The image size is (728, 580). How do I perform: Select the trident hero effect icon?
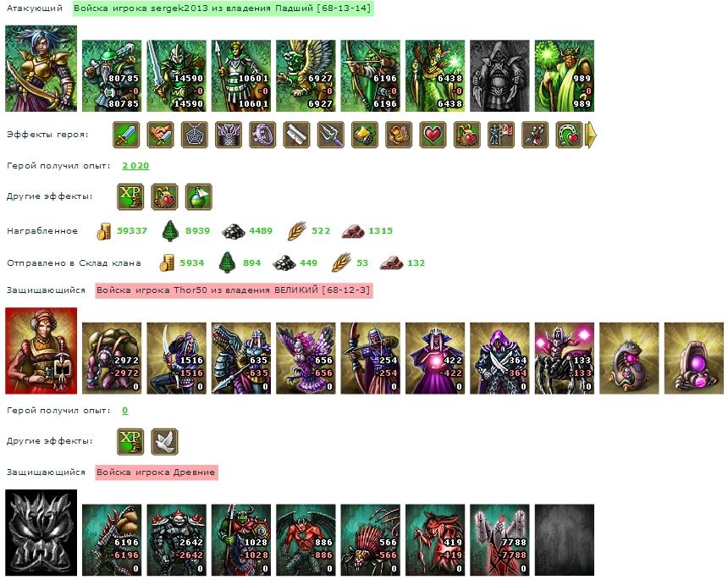point(331,135)
